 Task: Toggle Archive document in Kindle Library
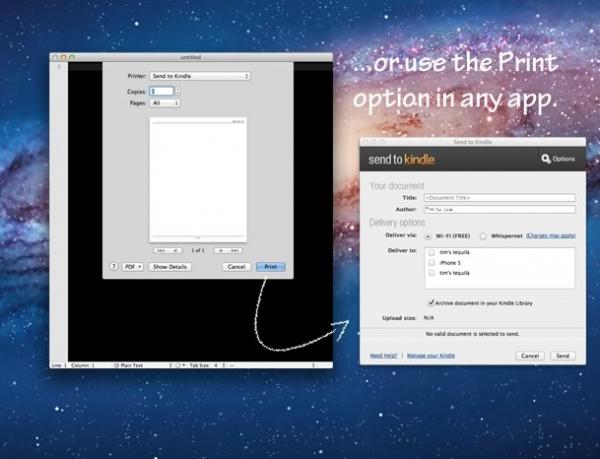431,303
